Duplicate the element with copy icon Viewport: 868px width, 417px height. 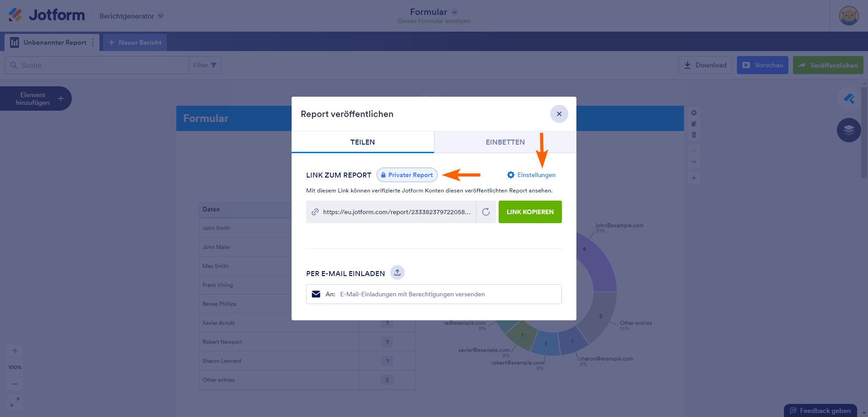(x=694, y=124)
